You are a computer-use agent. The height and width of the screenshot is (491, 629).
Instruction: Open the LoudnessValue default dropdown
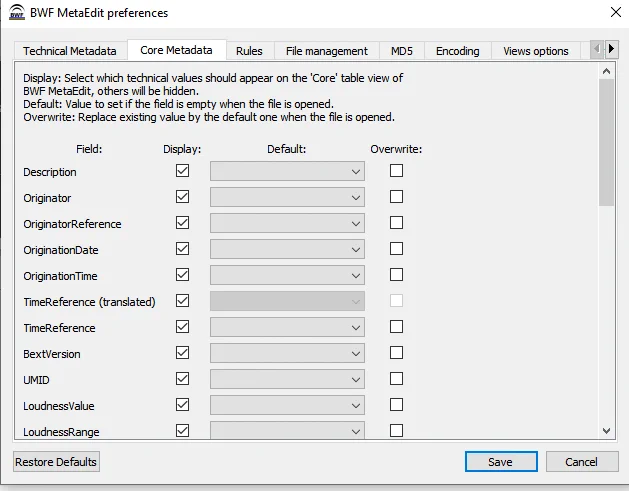(x=287, y=406)
